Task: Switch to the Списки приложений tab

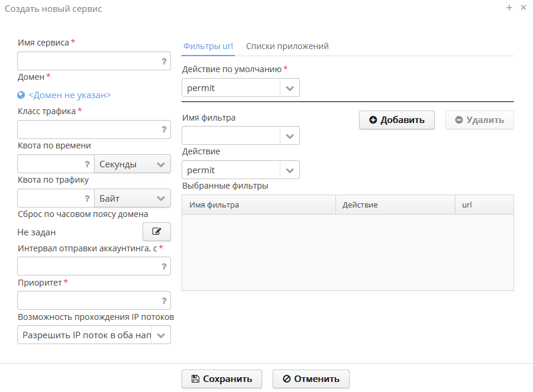Action: point(287,46)
